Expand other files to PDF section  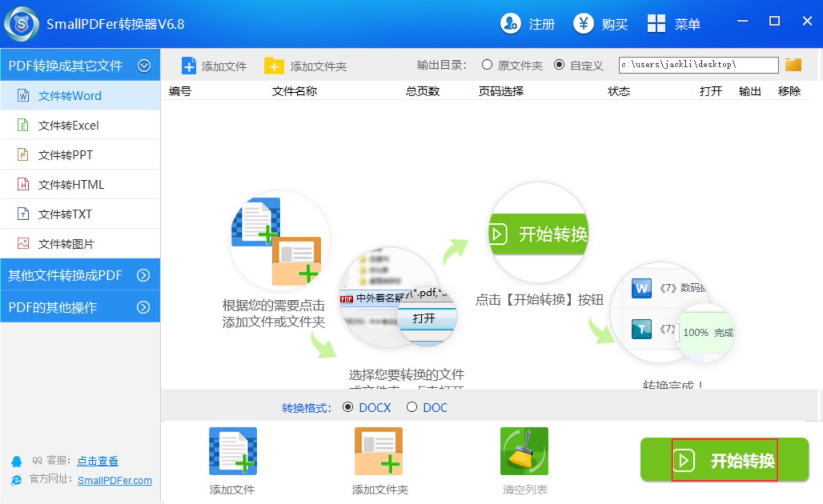tap(143, 275)
